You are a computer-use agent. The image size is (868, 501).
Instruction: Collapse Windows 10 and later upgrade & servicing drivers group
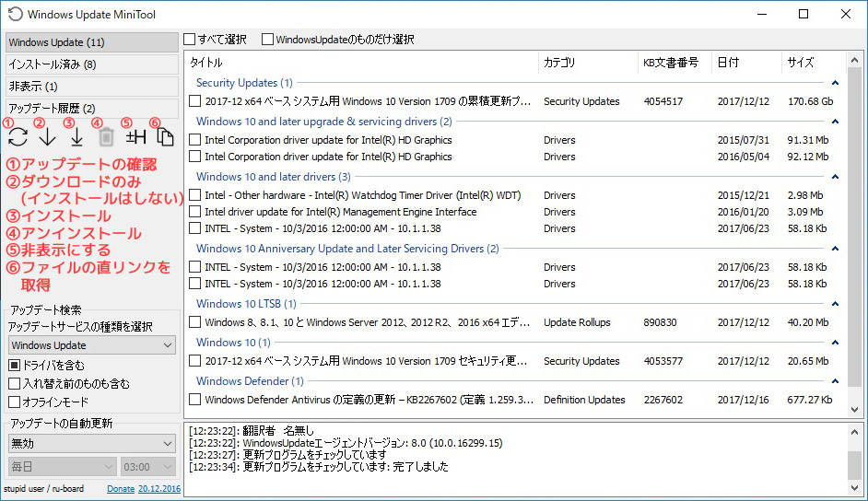pos(835,122)
